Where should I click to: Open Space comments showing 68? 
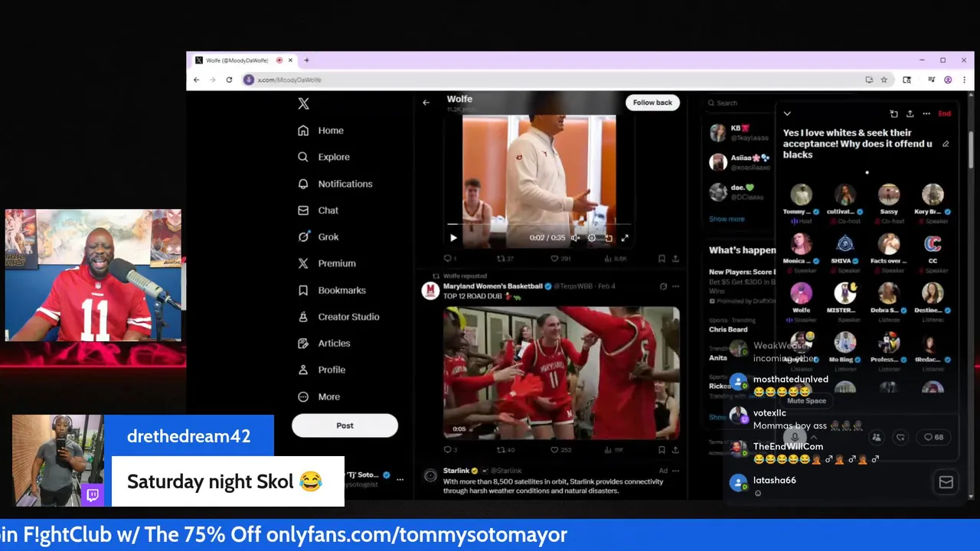(934, 437)
